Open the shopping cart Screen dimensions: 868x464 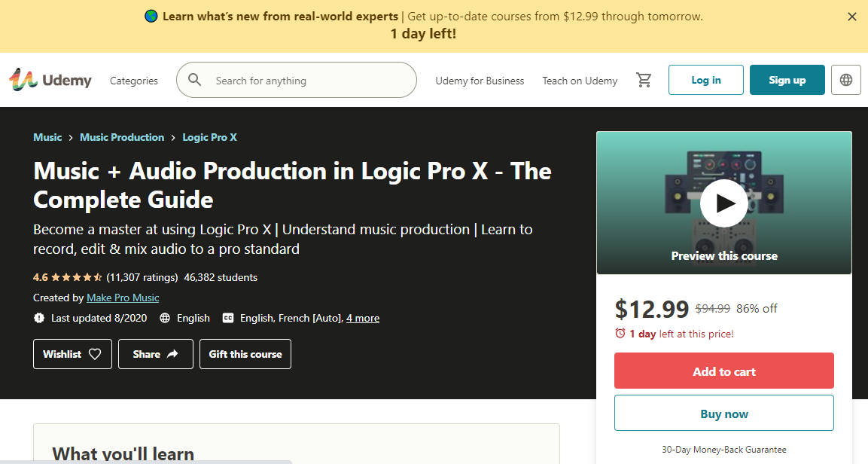point(644,80)
